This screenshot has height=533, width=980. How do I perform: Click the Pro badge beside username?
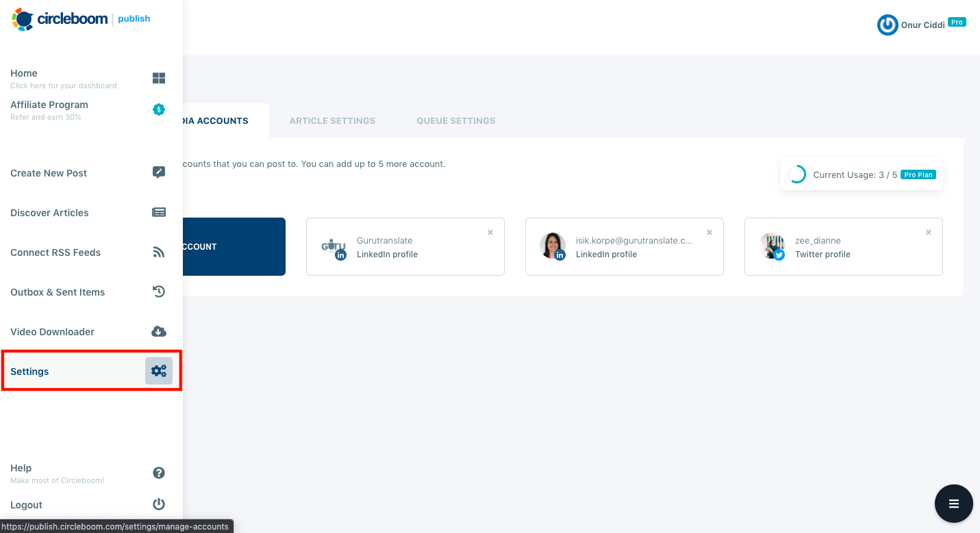coord(957,23)
